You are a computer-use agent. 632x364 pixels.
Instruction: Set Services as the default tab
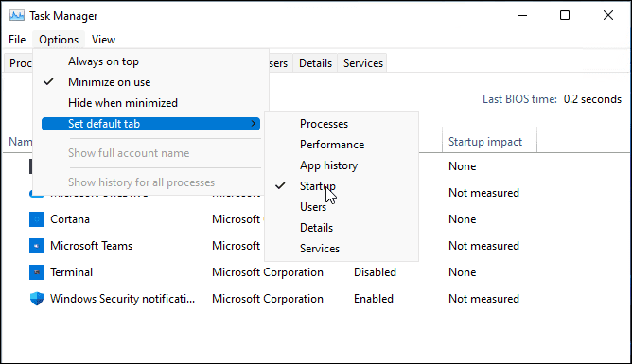(x=342, y=249)
